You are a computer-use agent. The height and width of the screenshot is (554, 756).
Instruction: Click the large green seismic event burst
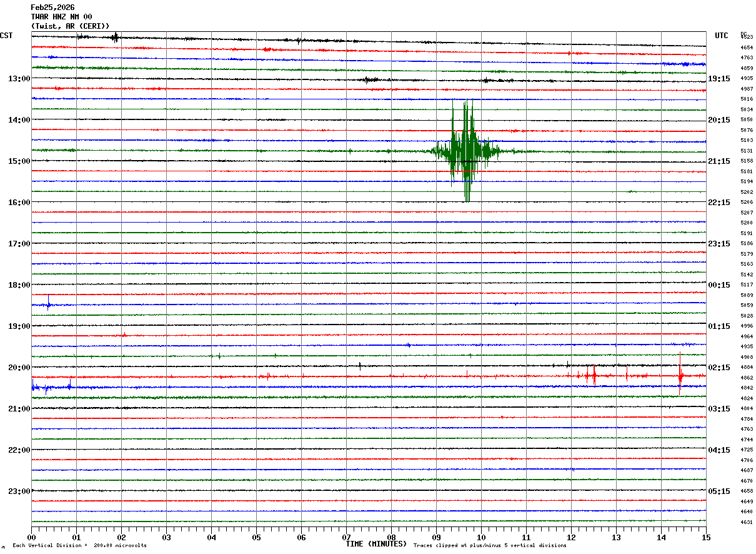[464, 151]
